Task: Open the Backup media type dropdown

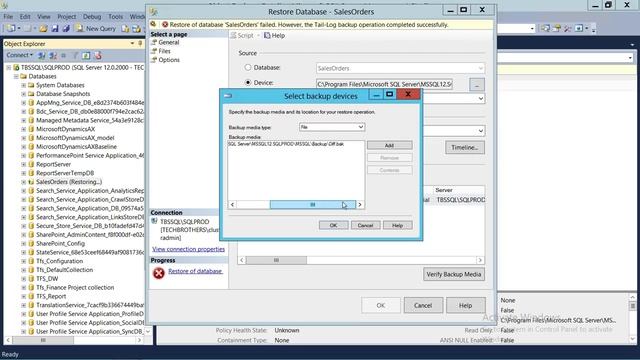Action: pyautogui.click(x=332, y=127)
